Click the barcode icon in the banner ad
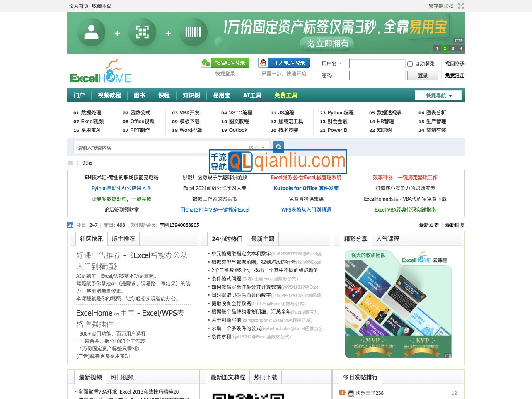 [193, 33]
